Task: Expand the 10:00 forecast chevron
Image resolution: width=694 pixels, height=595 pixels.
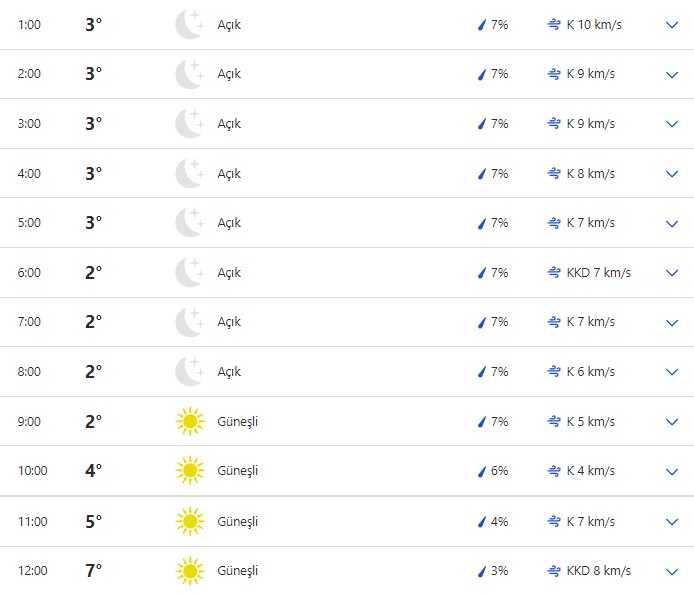Action: (x=672, y=471)
